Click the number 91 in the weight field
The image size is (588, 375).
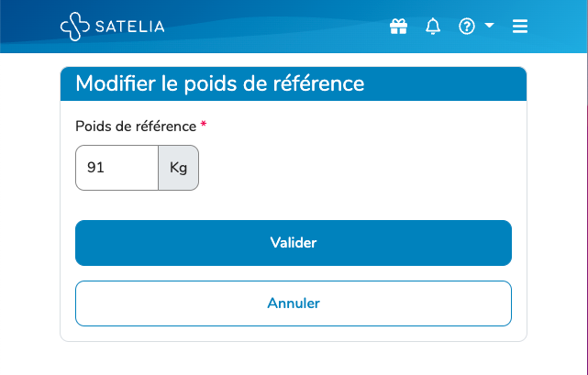(x=94, y=168)
